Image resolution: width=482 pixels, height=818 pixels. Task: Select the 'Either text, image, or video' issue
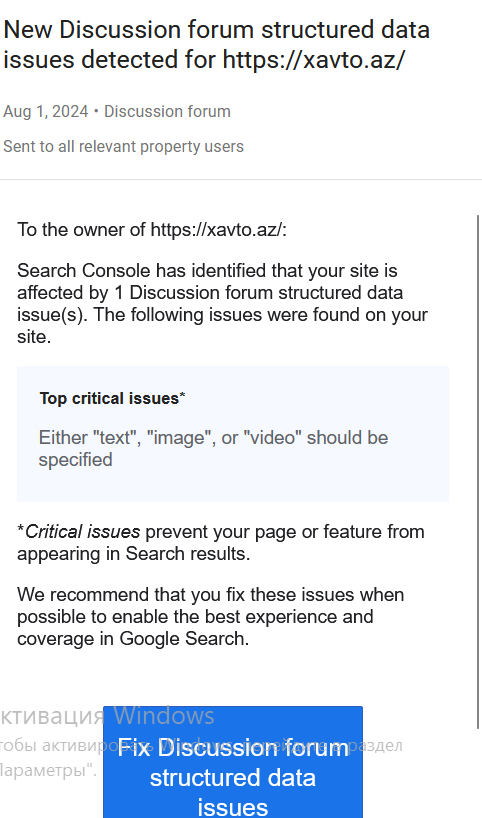[213, 449]
